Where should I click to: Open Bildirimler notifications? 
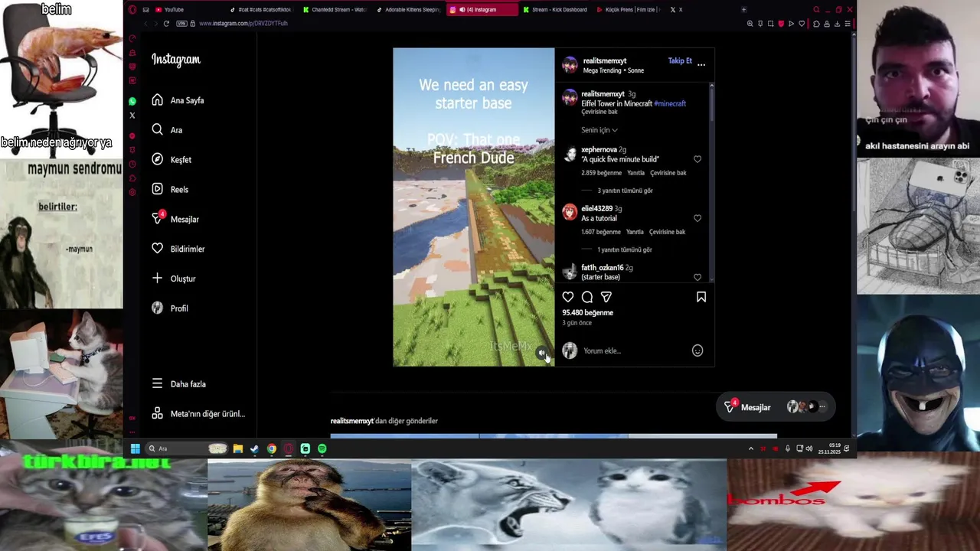point(178,249)
